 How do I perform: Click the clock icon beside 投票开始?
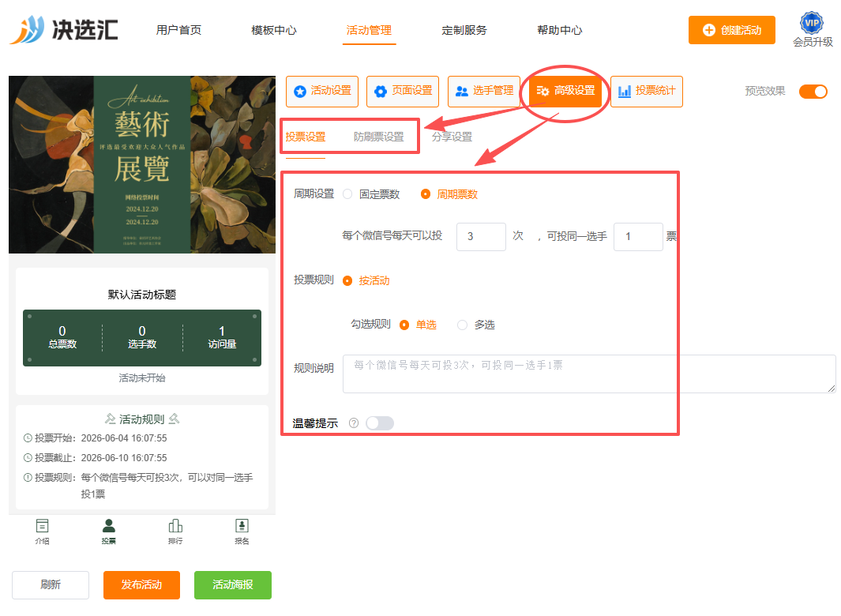[x=28, y=438]
